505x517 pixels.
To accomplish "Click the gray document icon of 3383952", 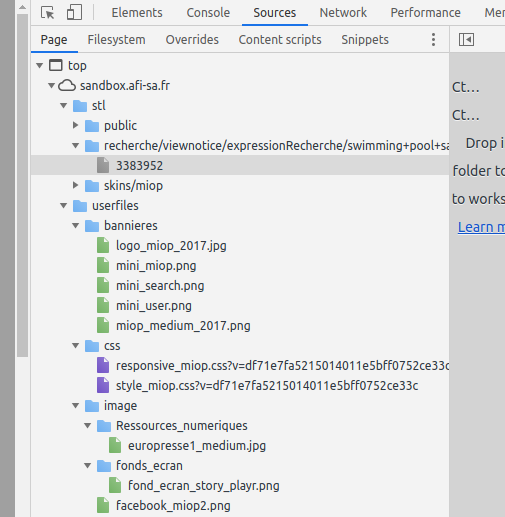I will pos(103,166).
